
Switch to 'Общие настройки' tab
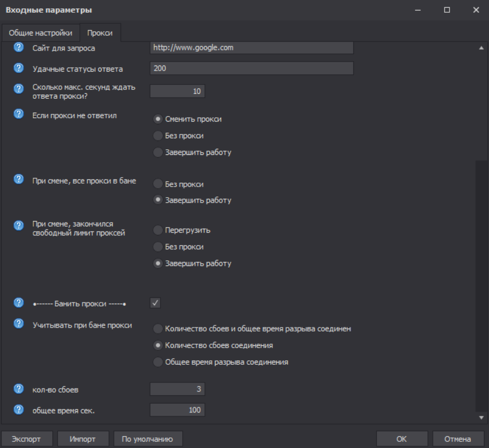[40, 33]
